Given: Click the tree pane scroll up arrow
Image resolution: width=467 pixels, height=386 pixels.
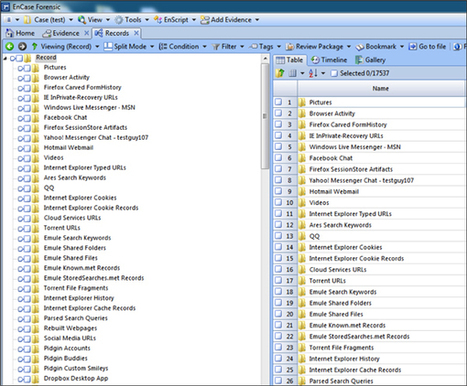Looking at the screenshot, I should pos(265,59).
